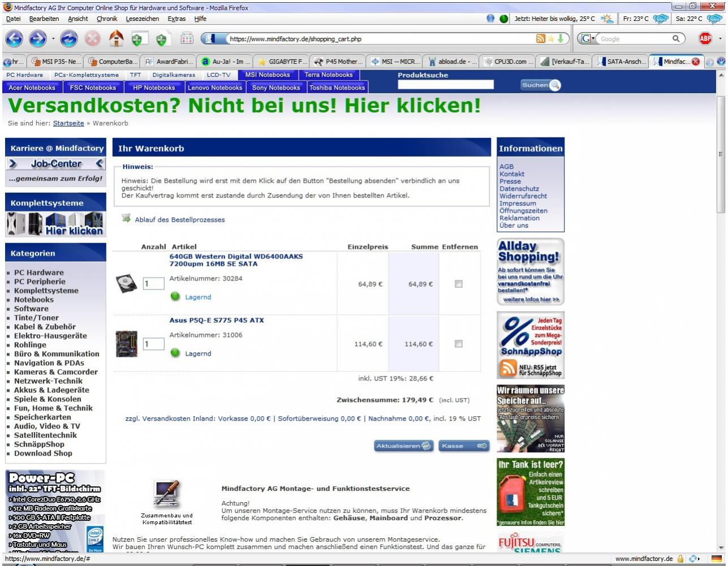Screen dimensions: 728x566
Task: Open the Ansicht menu
Action: [x=78, y=19]
